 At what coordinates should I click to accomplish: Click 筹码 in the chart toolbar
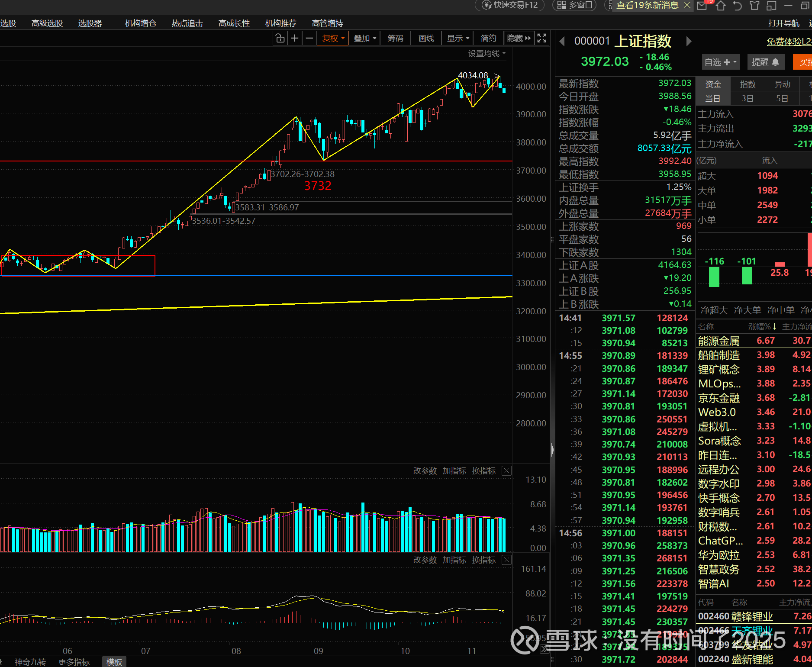point(395,38)
